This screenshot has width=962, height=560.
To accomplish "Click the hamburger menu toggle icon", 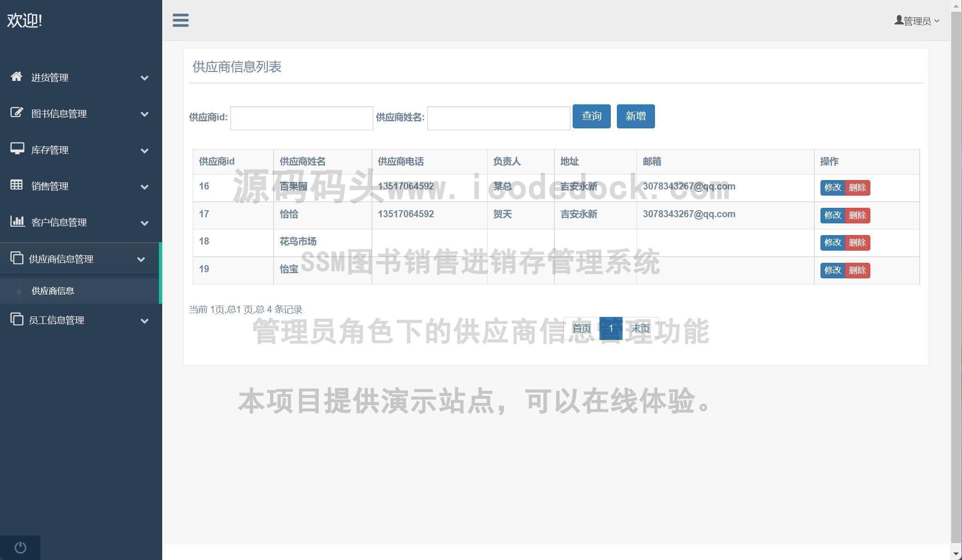I will tap(181, 20).
